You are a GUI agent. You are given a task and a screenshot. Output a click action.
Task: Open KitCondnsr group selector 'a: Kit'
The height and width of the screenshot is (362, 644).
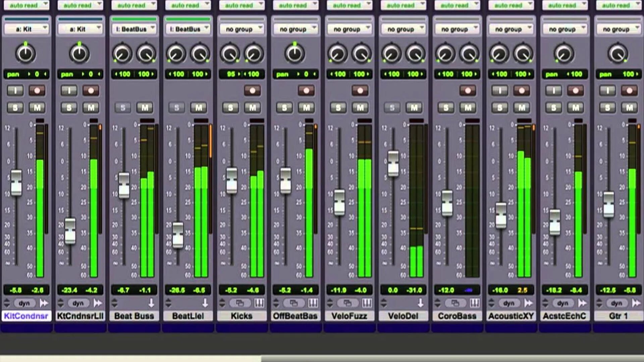click(26, 29)
